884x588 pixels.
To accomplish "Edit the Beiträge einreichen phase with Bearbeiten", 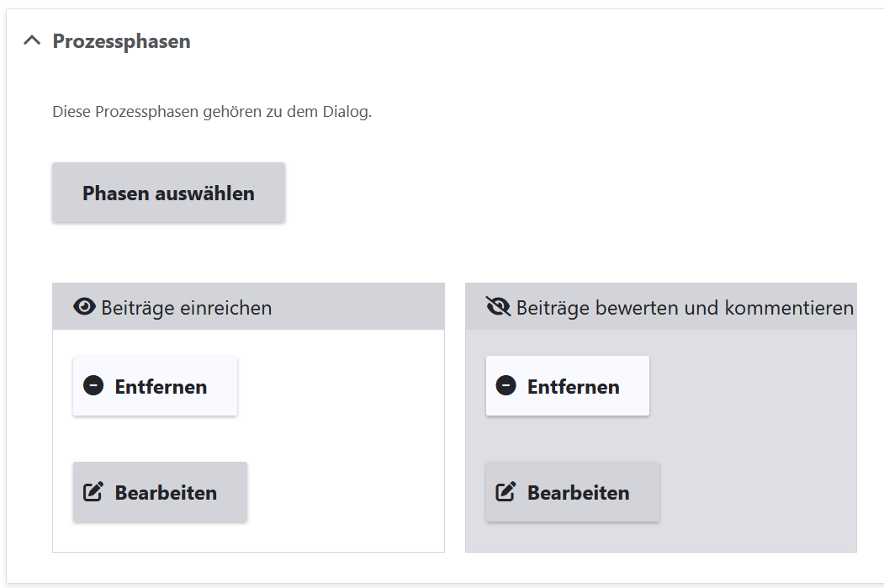I will 160,492.
